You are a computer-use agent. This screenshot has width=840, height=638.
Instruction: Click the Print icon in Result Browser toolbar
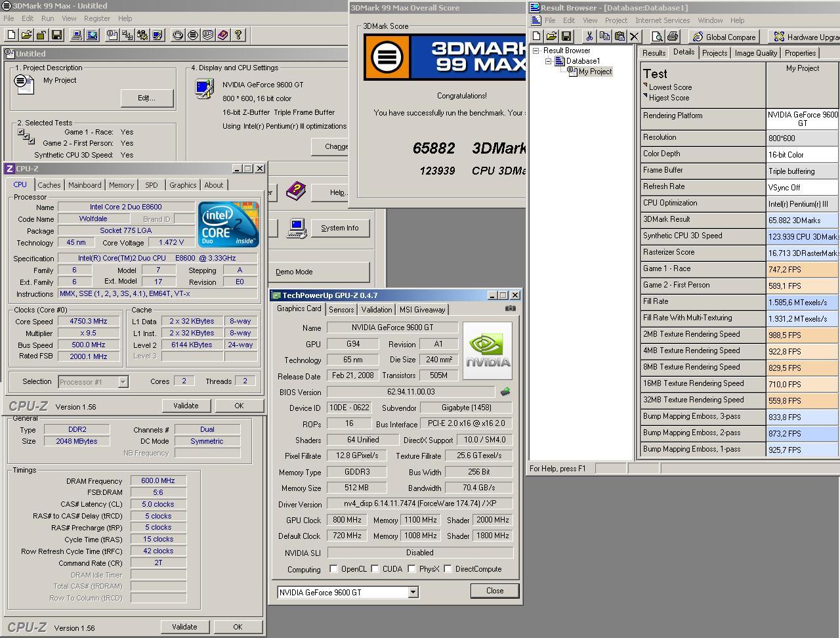coord(672,37)
